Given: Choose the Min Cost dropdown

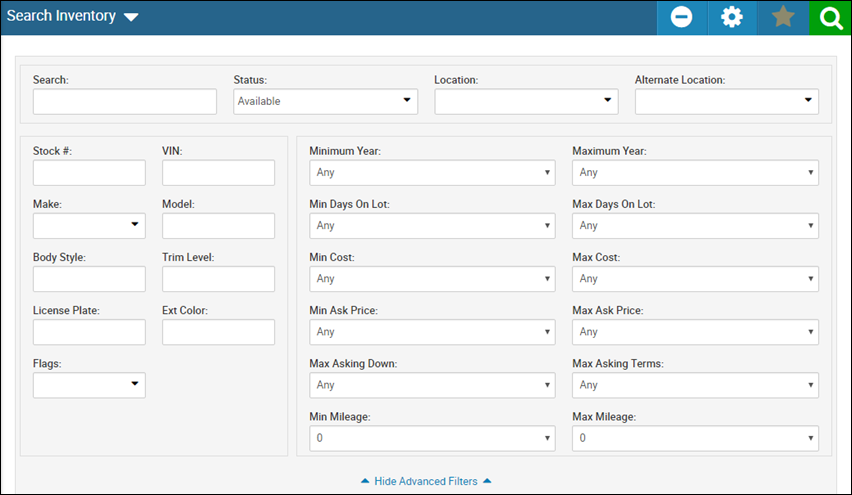Looking at the screenshot, I should point(433,279).
